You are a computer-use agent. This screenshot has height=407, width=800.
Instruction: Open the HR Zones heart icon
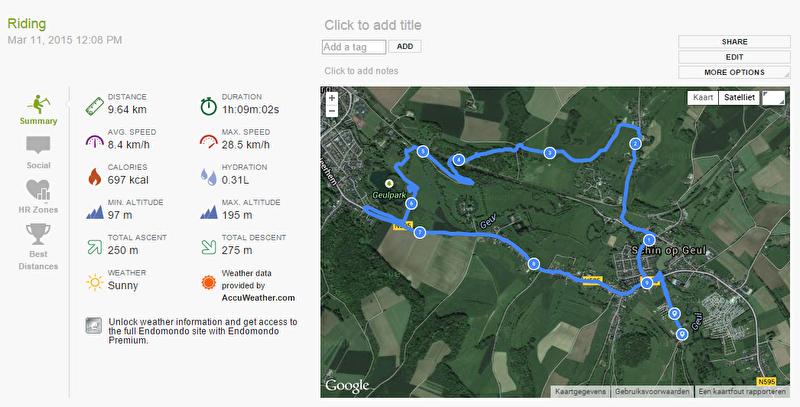tap(38, 190)
